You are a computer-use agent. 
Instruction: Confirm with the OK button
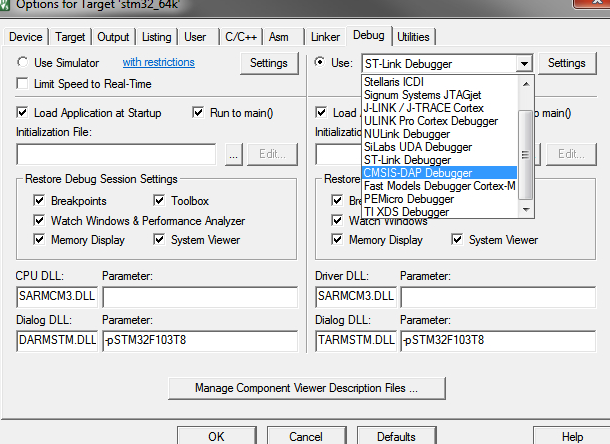217,436
